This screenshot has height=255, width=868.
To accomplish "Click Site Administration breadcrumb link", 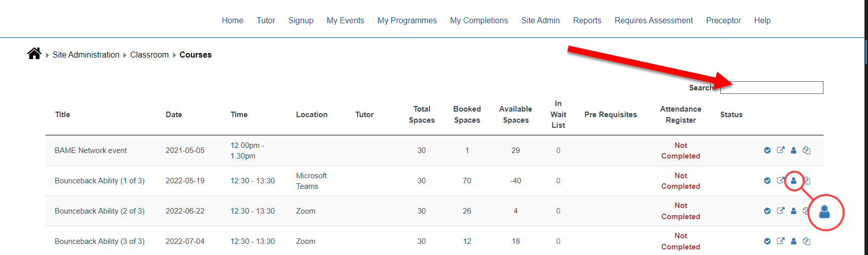I will point(86,55).
